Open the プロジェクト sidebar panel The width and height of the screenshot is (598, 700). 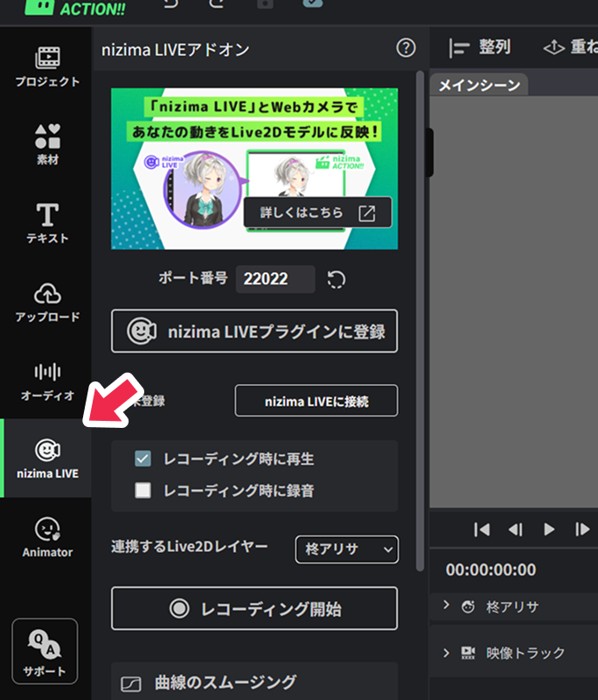(x=46, y=67)
